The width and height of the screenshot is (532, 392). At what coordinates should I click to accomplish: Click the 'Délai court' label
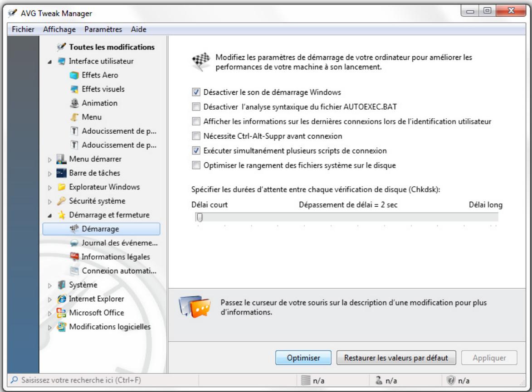(x=210, y=205)
